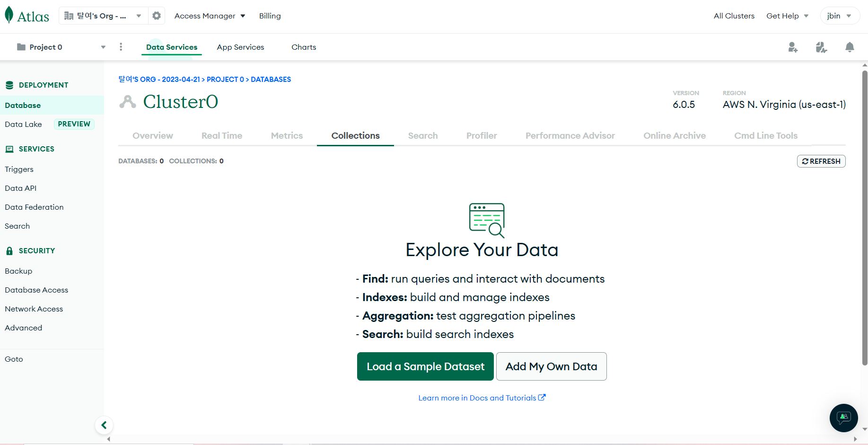Collapse the sidebar with arrow button

[x=104, y=425]
